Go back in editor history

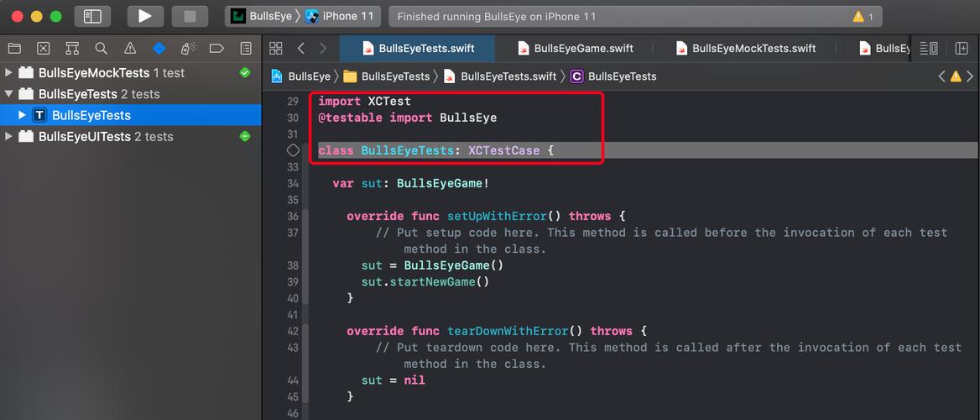[x=301, y=48]
